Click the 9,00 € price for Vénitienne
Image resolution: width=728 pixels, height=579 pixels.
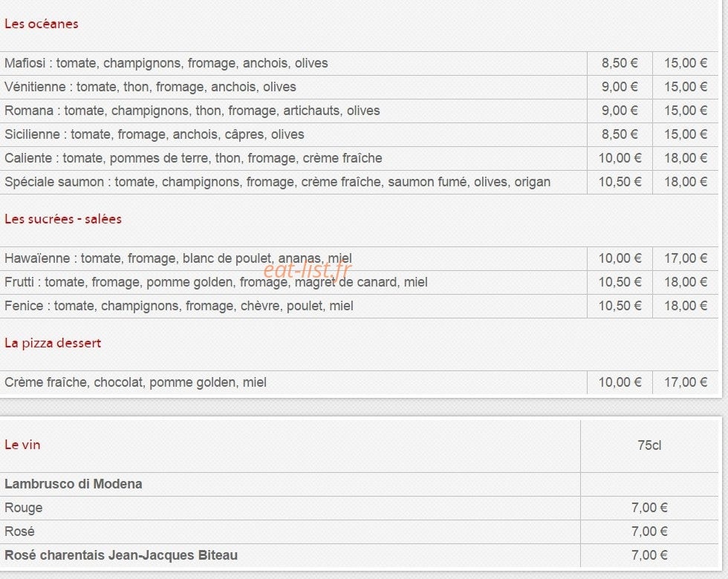[x=620, y=87]
